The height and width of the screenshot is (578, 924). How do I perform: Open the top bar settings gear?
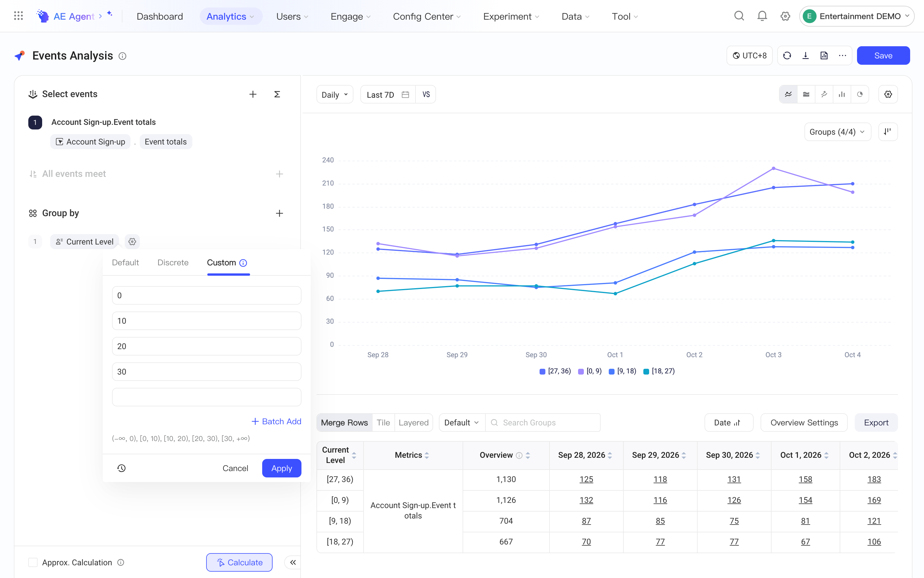(x=785, y=16)
